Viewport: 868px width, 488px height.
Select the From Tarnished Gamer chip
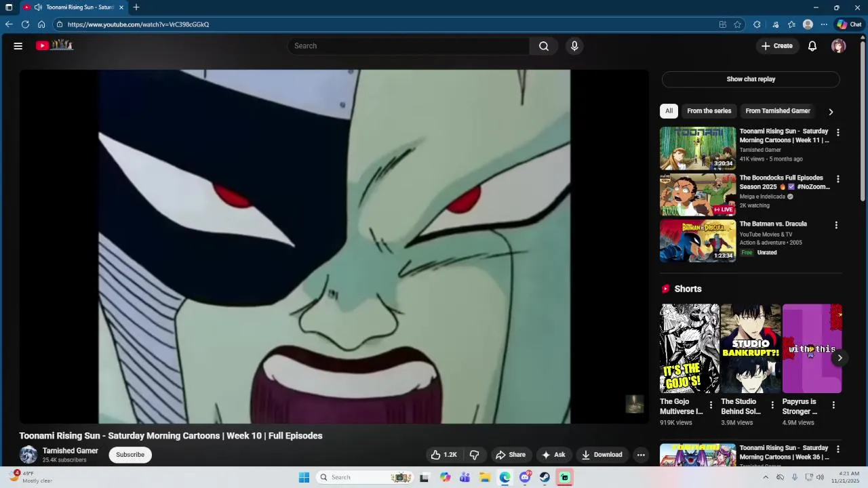pyautogui.click(x=778, y=111)
